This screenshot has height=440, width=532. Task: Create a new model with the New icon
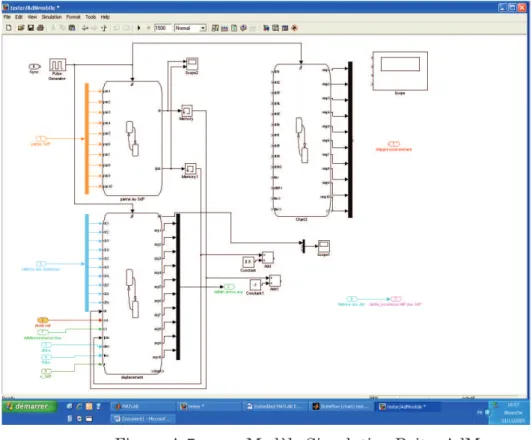(9, 28)
